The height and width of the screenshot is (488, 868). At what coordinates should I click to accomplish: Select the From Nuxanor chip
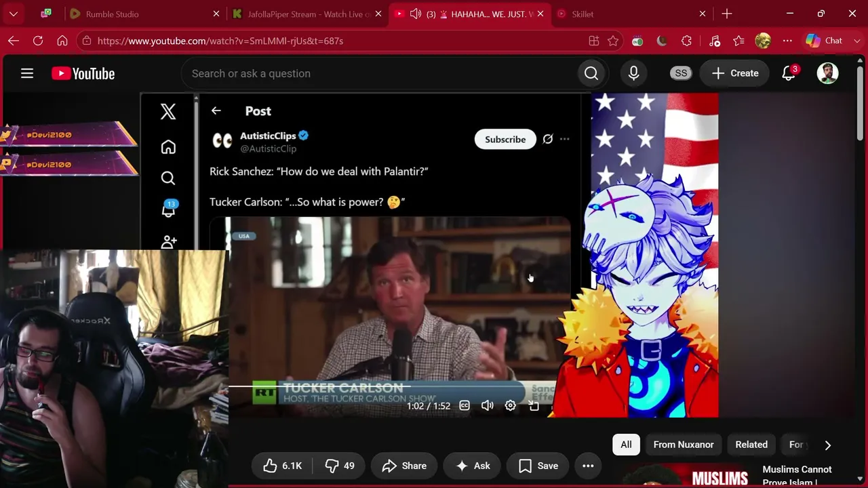pos(684,445)
